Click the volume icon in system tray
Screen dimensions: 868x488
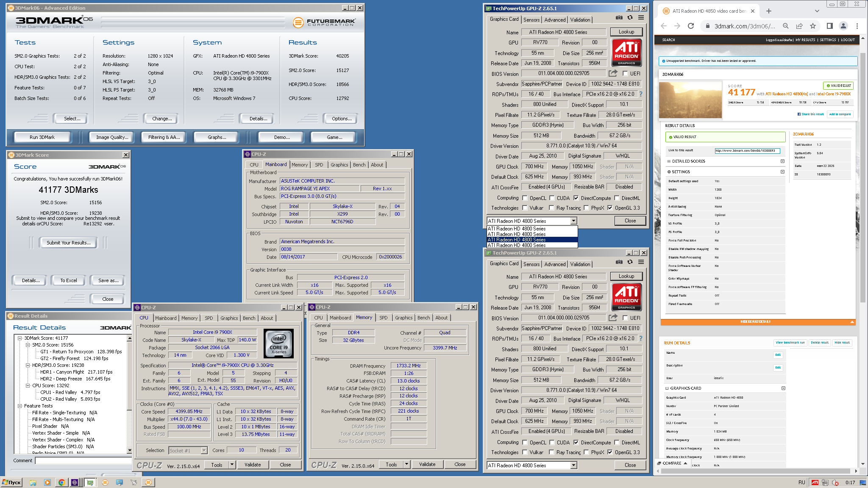pyautogui.click(x=835, y=482)
